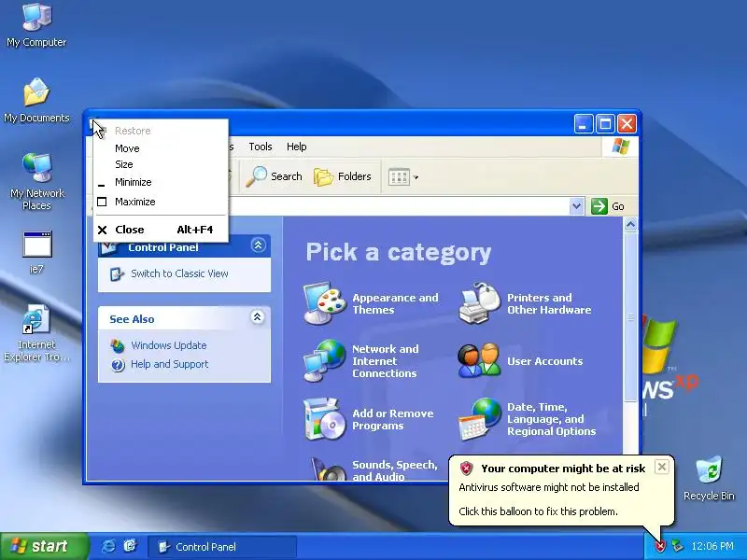747x560 pixels.
Task: Collapse the See Also sidebar section
Action: point(258,317)
